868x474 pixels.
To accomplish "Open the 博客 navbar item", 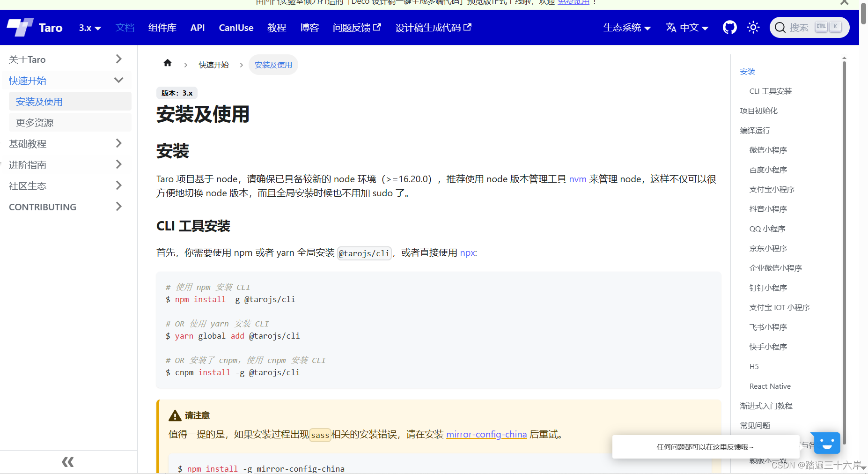I will point(309,28).
